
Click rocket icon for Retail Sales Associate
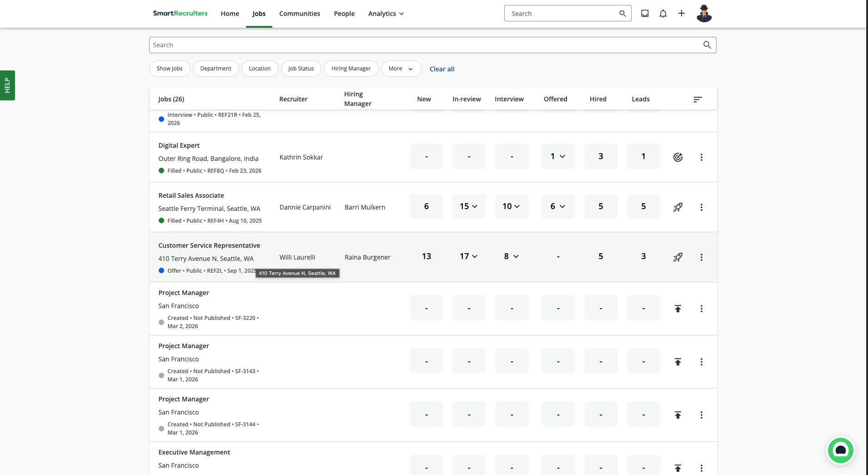point(677,207)
